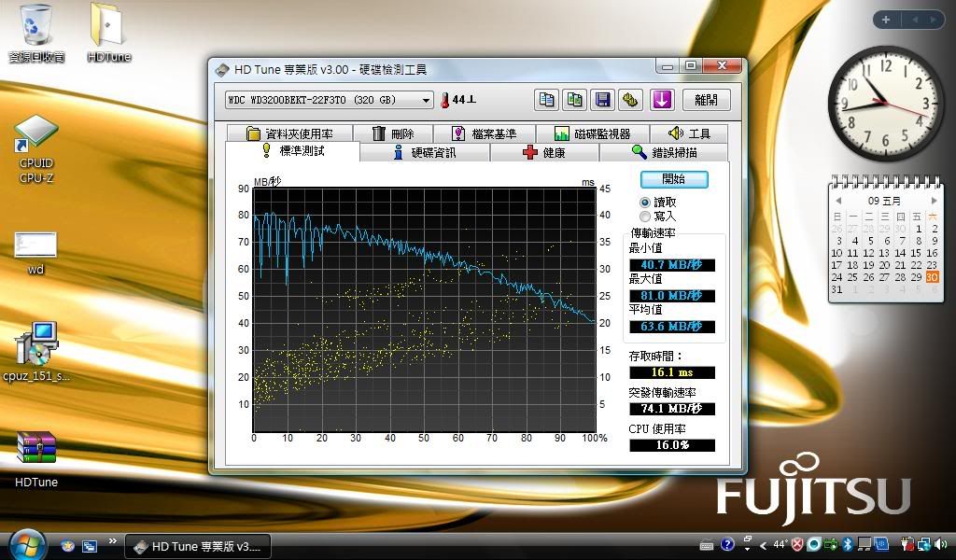This screenshot has height=560, width=956.
Task: Click the display monitor tray icon
Action: click(864, 544)
